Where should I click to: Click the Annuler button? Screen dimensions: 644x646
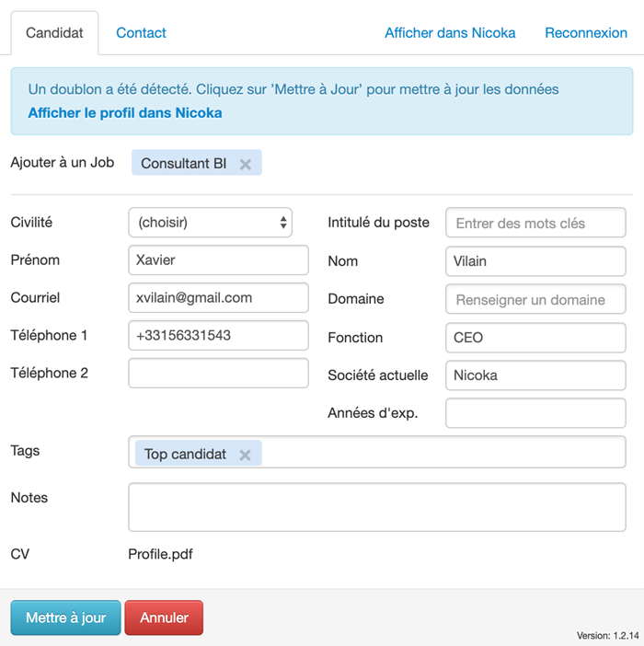[x=164, y=617]
